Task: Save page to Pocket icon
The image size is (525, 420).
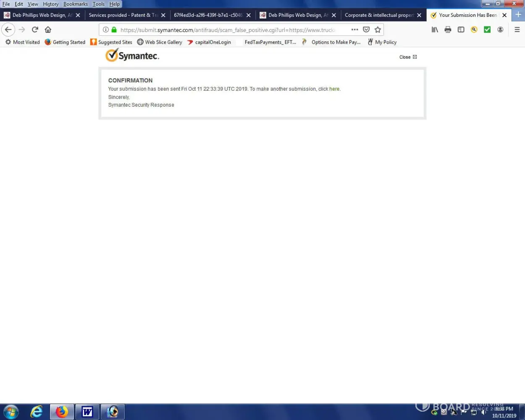Action: [366, 30]
